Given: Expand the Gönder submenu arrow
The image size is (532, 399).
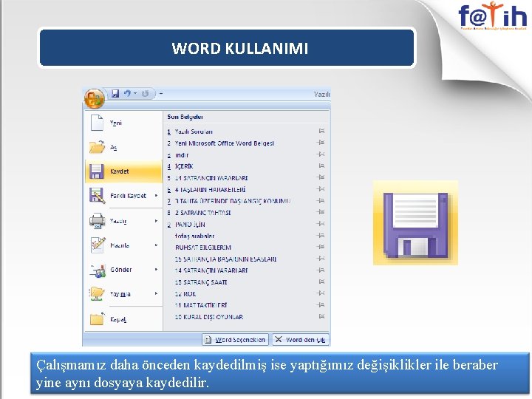Looking at the screenshot, I should coord(157,270).
